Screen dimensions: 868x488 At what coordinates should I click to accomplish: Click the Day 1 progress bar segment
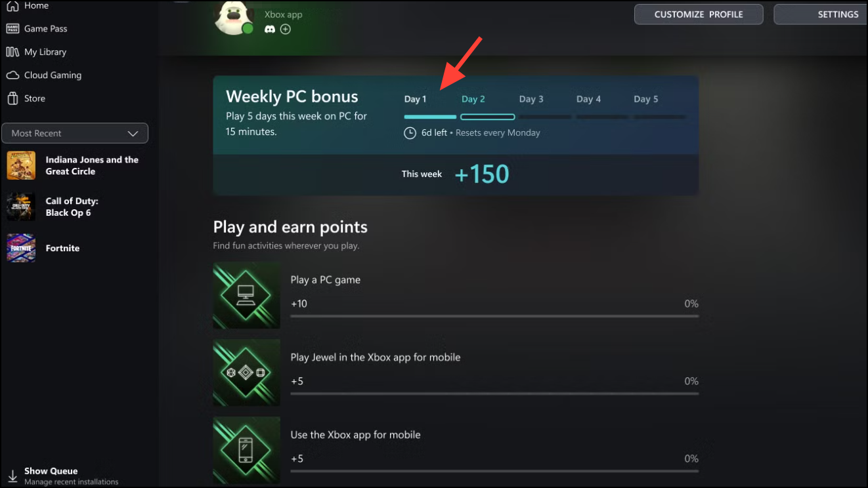coord(430,117)
